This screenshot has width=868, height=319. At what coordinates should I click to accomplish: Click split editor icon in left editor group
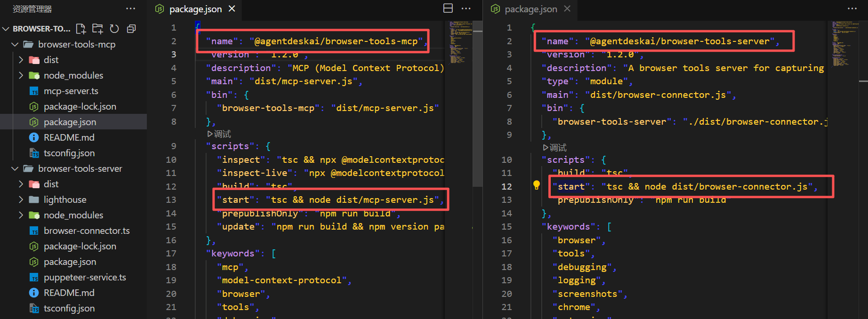[x=448, y=8]
